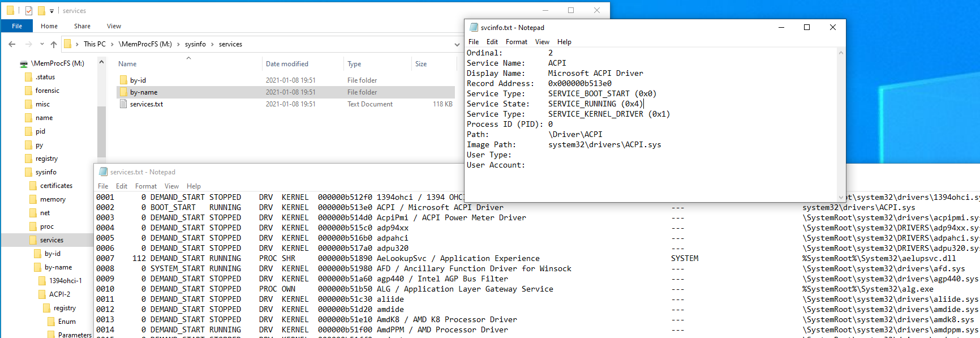
Task: Click svcinfo.txt Notepad scrollbar up arrow
Action: [841, 53]
